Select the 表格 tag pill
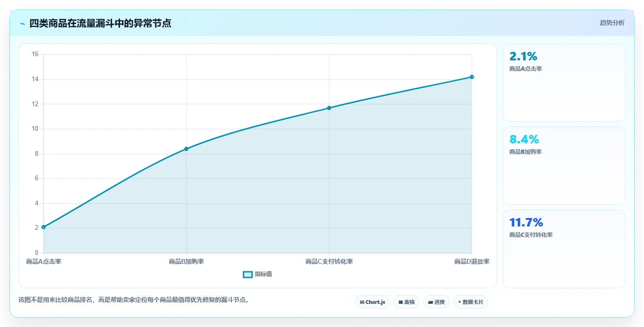The height and width of the screenshot is (327, 644). [x=406, y=302]
